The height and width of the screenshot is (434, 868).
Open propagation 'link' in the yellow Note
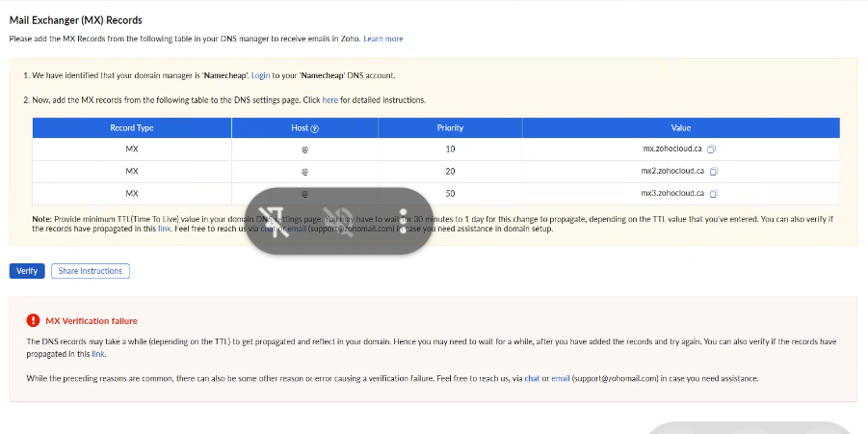(x=165, y=229)
